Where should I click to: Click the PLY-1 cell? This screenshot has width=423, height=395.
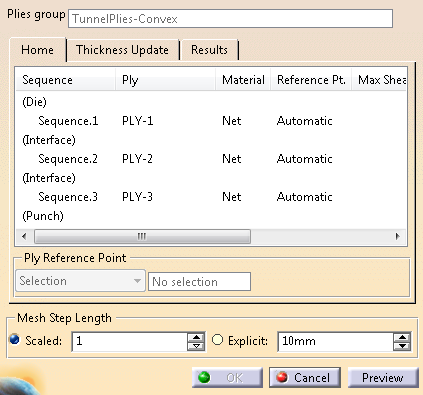point(137,121)
